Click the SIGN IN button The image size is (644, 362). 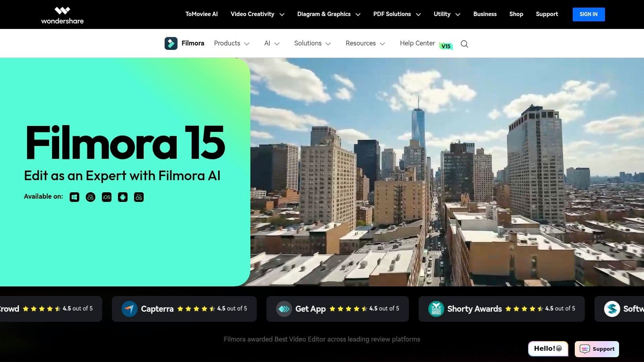(588, 14)
